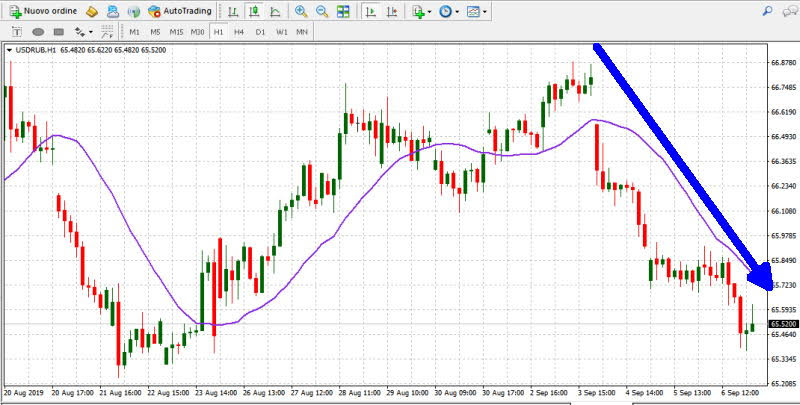This screenshot has width=800, height=405.
Task: Choose the H4 timeframe button
Action: 239,32
